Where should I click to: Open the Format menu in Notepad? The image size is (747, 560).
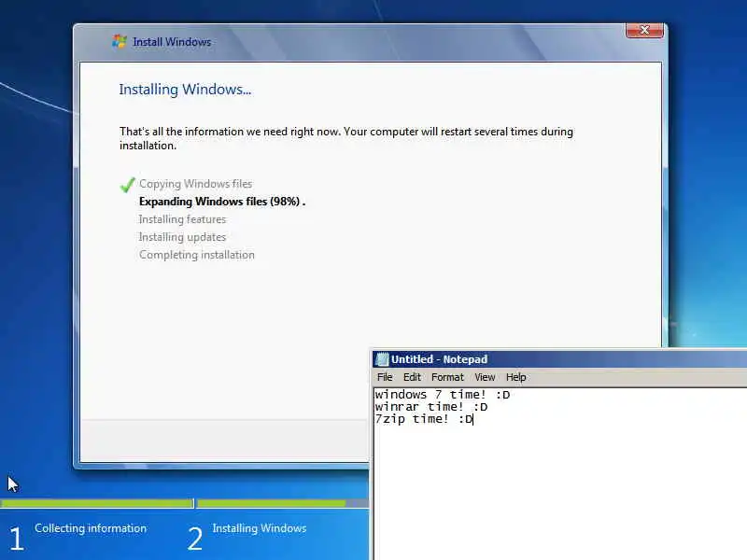(447, 377)
